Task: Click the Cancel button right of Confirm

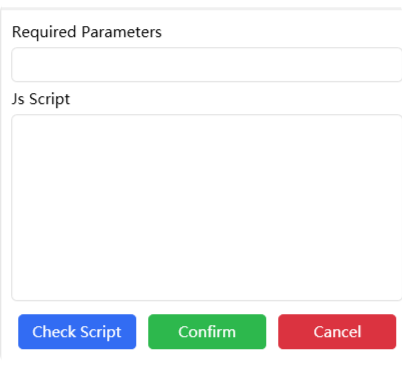Action: (x=337, y=332)
